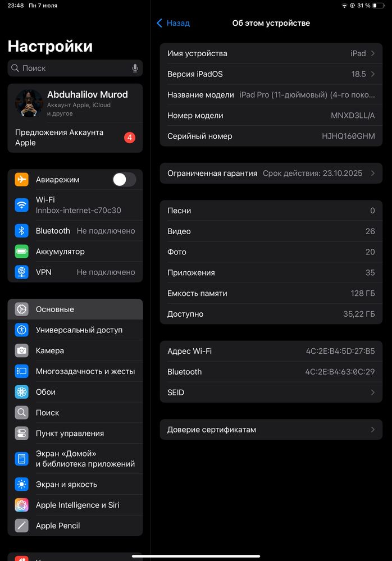The height and width of the screenshot is (561, 392).
Task: Tap the Универсальный доступ accessibility icon
Action: [x=21, y=330]
